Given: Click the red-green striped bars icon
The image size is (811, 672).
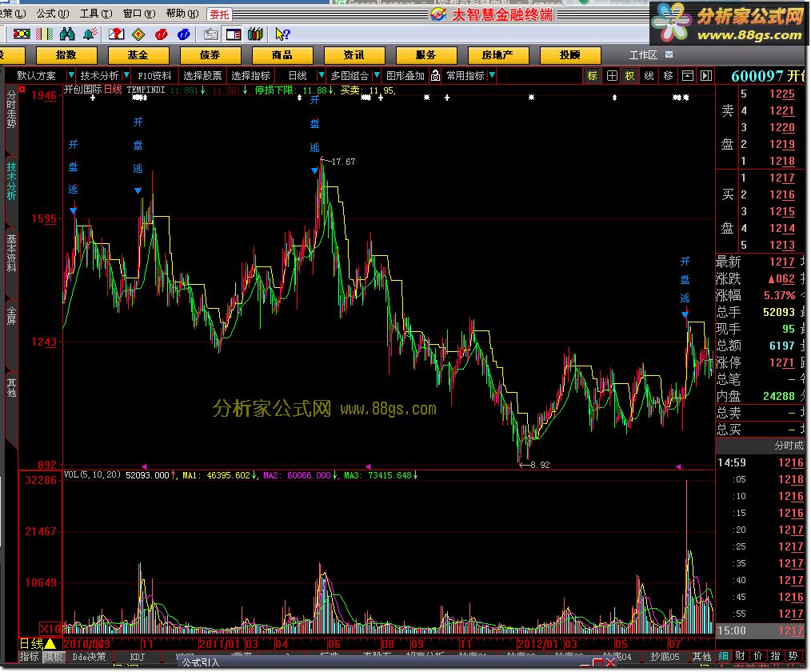Looking at the screenshot, I should point(45,34).
